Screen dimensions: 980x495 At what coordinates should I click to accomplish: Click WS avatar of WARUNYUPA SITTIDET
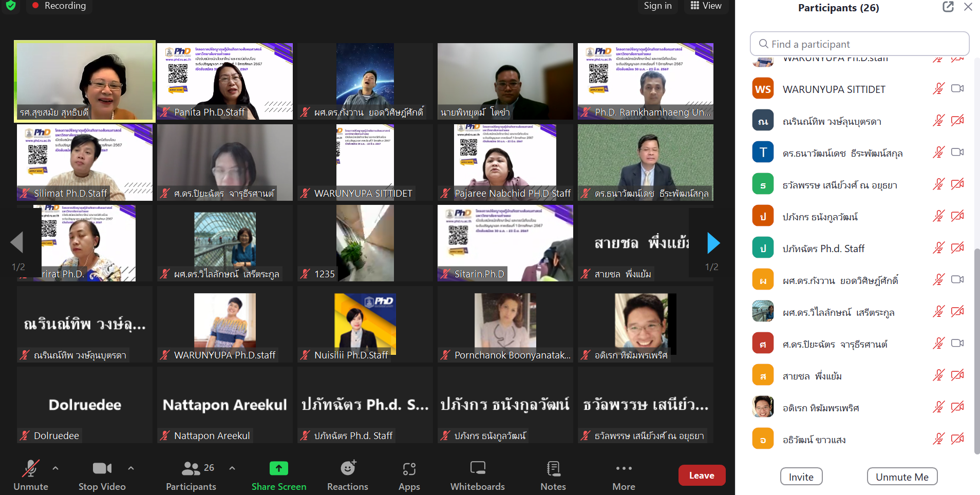click(763, 89)
